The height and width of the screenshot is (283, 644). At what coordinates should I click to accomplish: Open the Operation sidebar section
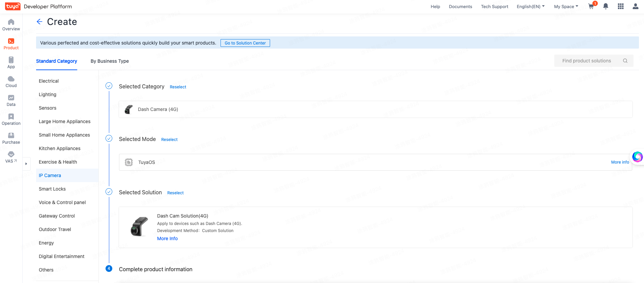pos(11,119)
